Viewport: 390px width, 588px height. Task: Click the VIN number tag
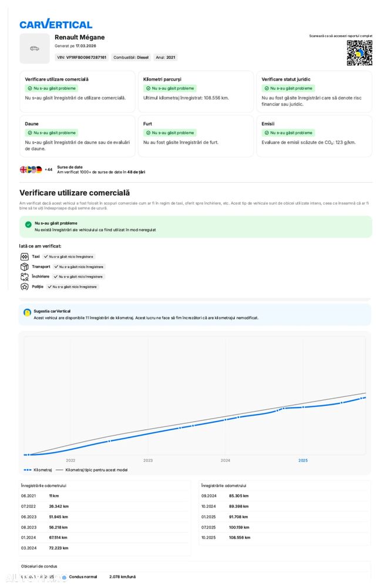click(82, 58)
